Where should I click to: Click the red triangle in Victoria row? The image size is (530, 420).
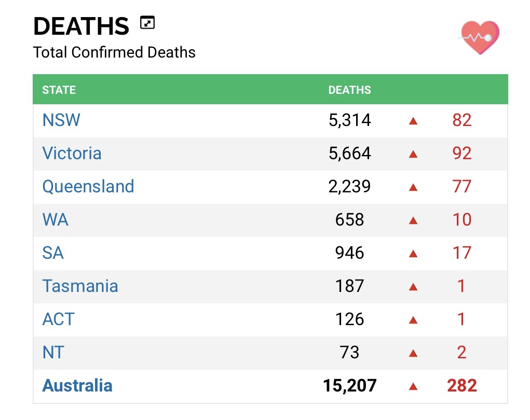[x=413, y=154]
